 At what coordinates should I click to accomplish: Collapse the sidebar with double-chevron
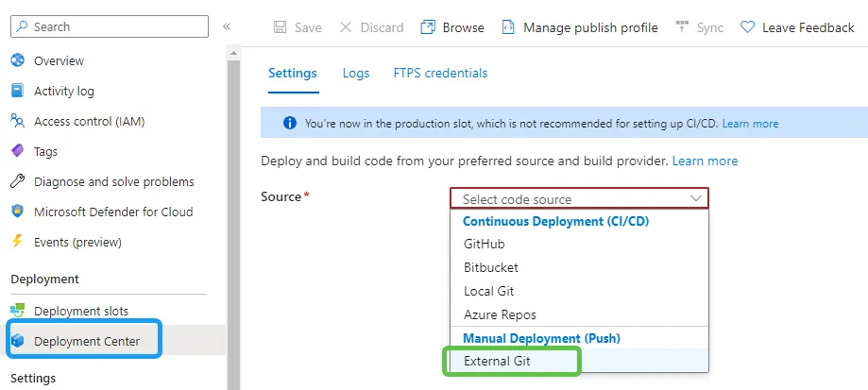pyautogui.click(x=227, y=26)
